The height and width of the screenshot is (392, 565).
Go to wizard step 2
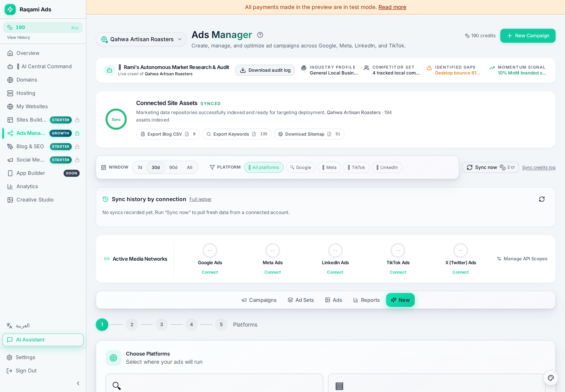tap(132, 325)
